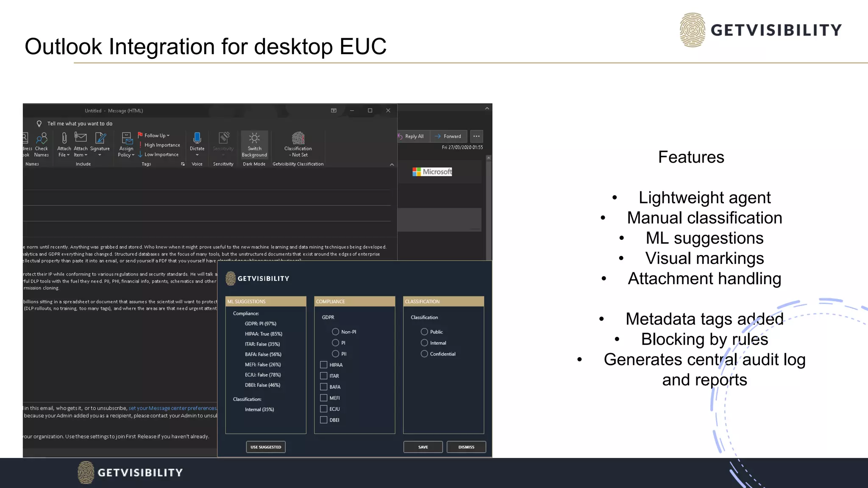Click High Importance in the Tags group
This screenshot has width=868, height=488.
pyautogui.click(x=161, y=145)
